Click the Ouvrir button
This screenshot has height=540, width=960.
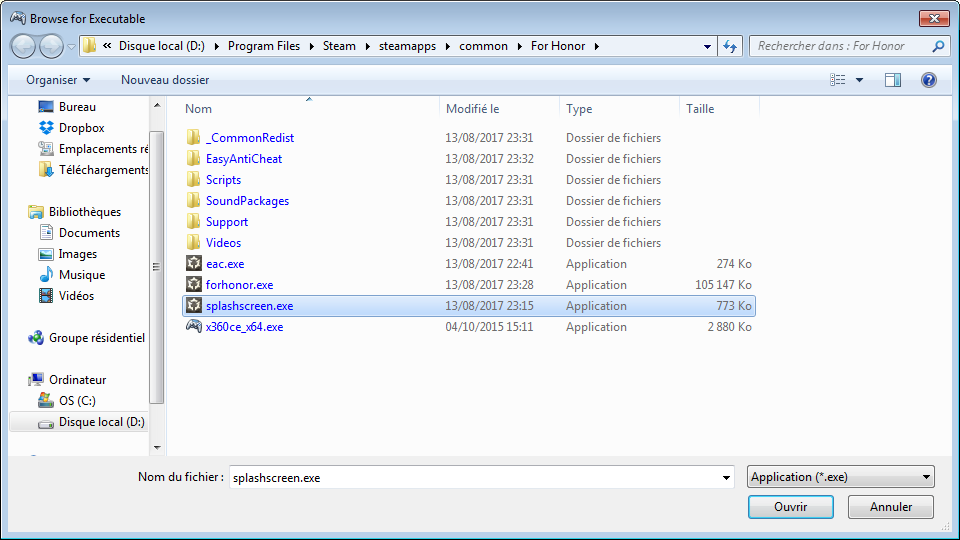click(790, 507)
